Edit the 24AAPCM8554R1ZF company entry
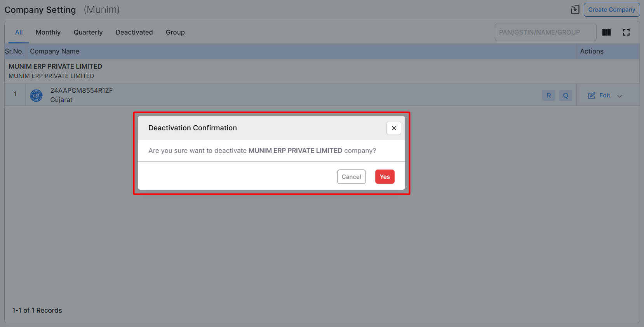 [599, 95]
